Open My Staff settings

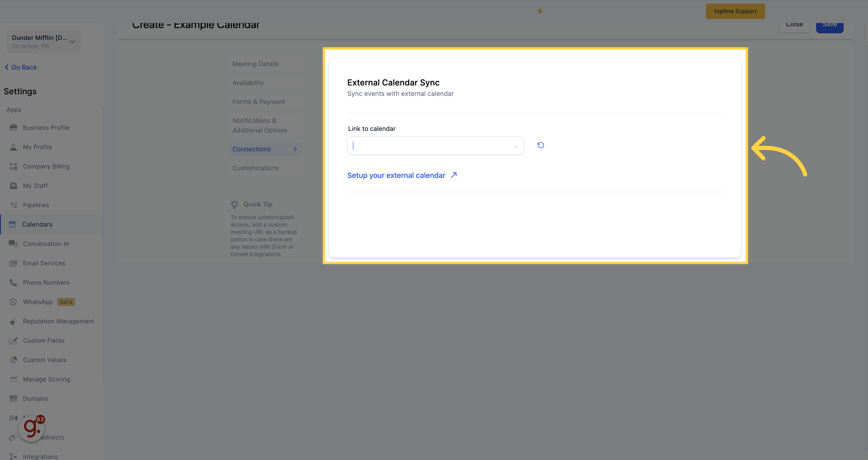[x=35, y=186]
